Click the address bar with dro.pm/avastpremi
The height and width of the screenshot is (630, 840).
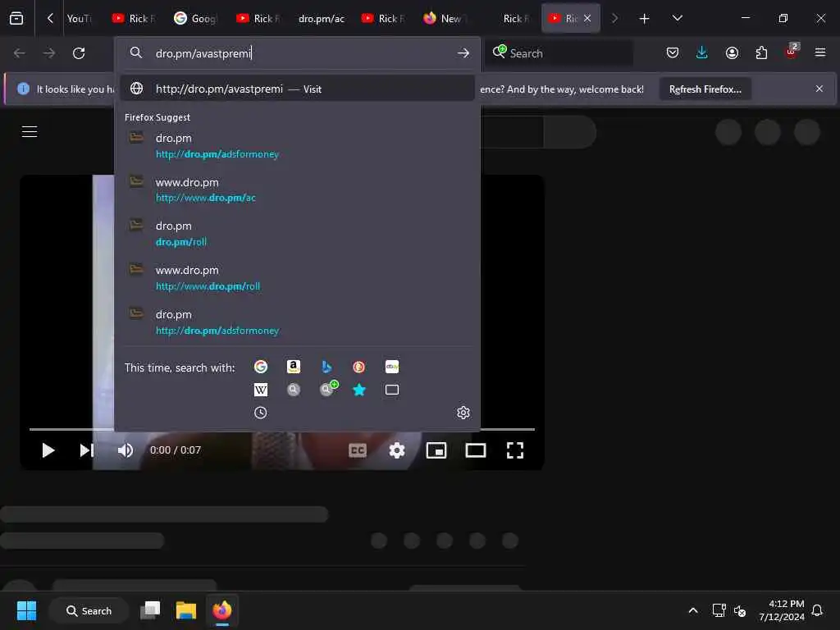pos(297,53)
